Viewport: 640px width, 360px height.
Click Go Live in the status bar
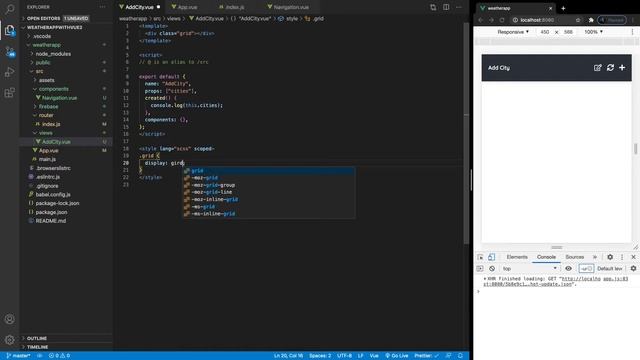click(x=397, y=356)
